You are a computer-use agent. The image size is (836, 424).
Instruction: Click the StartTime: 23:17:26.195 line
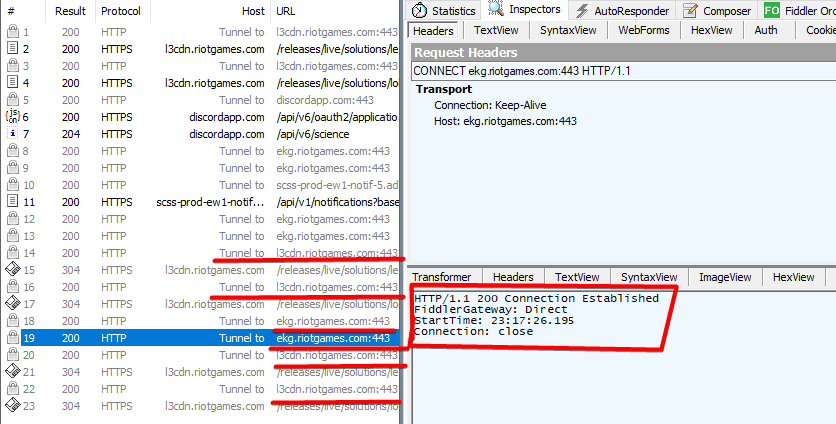[x=494, y=321]
